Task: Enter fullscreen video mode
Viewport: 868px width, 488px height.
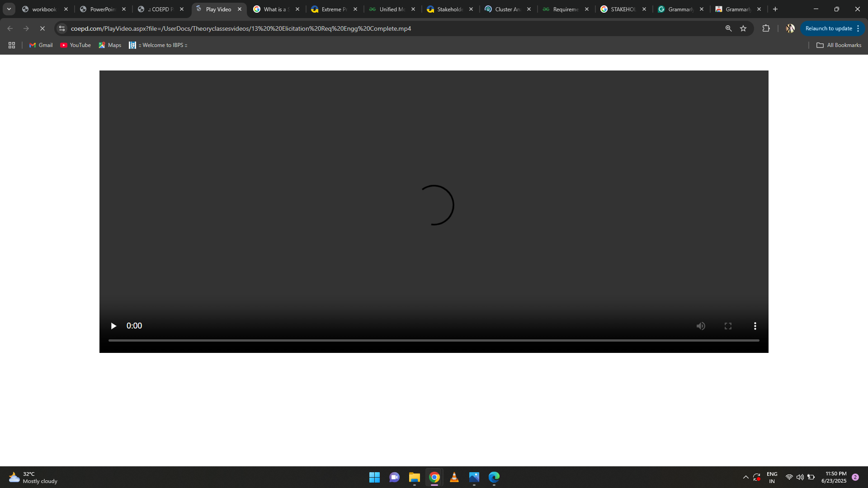Action: (x=728, y=326)
